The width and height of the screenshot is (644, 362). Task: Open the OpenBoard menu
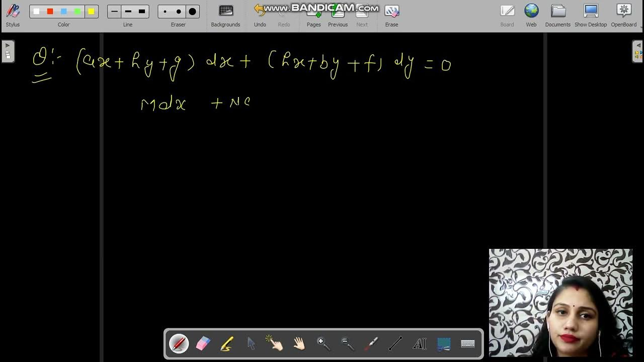pos(624,16)
